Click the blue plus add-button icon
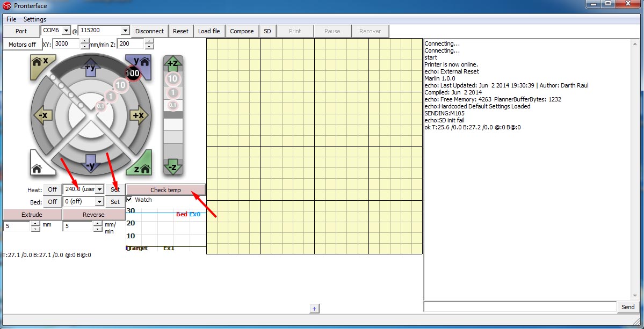Image resolution: width=644 pixels, height=329 pixels. point(314,309)
